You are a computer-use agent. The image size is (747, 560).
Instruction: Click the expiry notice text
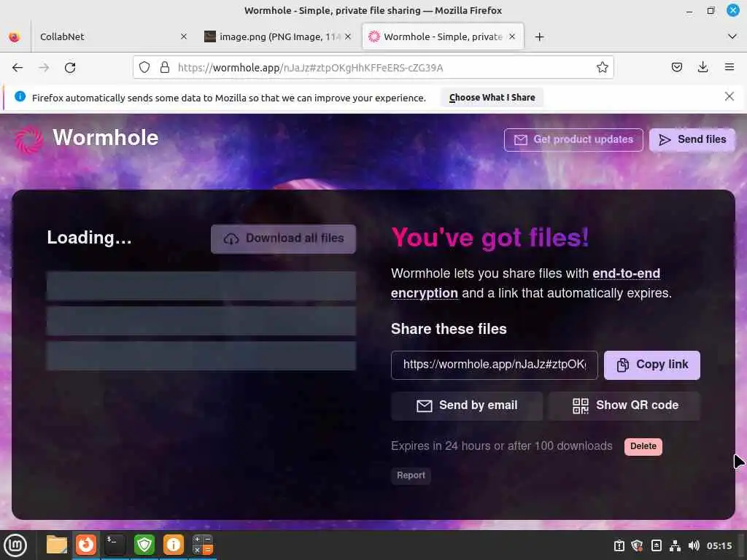tap(502, 446)
